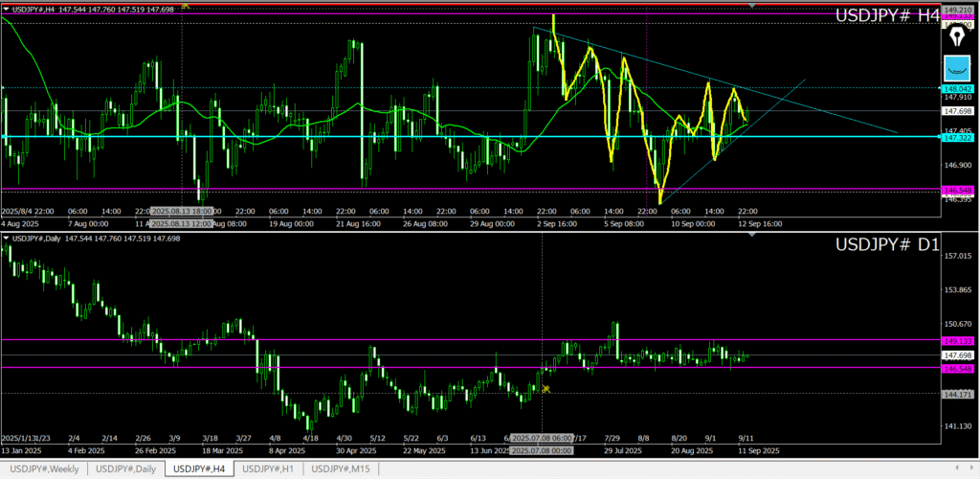Click the 147.405 price scale value
The width and height of the screenshot is (980, 479).
[x=959, y=130]
